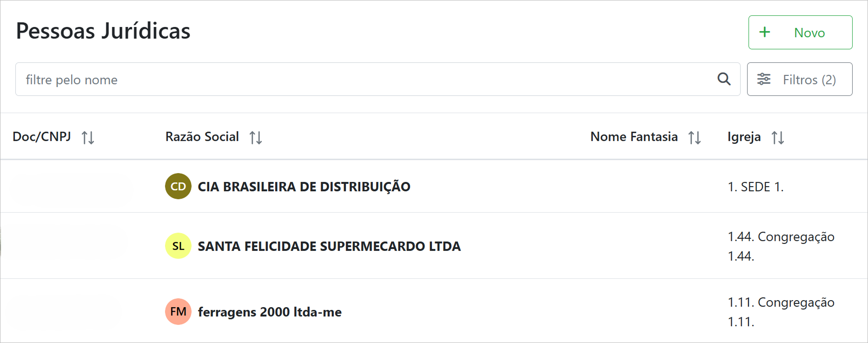Open SANTA FELICIDADE SUPERMECARDO LTDA record

pyautogui.click(x=329, y=246)
